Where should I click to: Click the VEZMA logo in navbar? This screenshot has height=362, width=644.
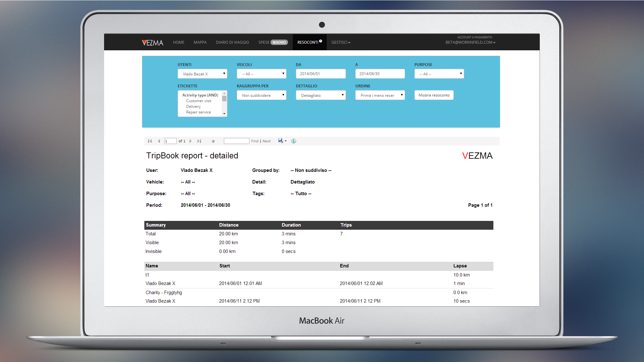pos(153,42)
